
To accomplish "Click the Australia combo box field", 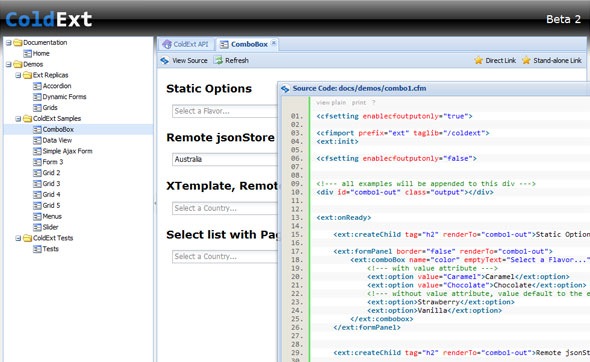I will (x=225, y=160).
